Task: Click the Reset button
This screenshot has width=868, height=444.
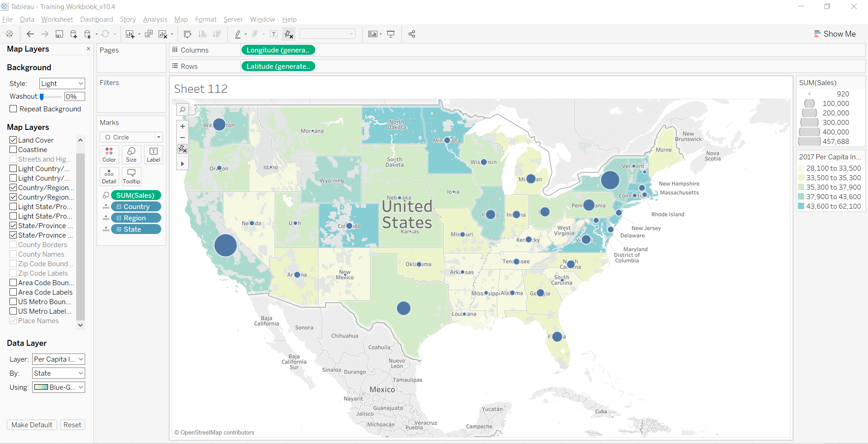Action: tap(72, 425)
